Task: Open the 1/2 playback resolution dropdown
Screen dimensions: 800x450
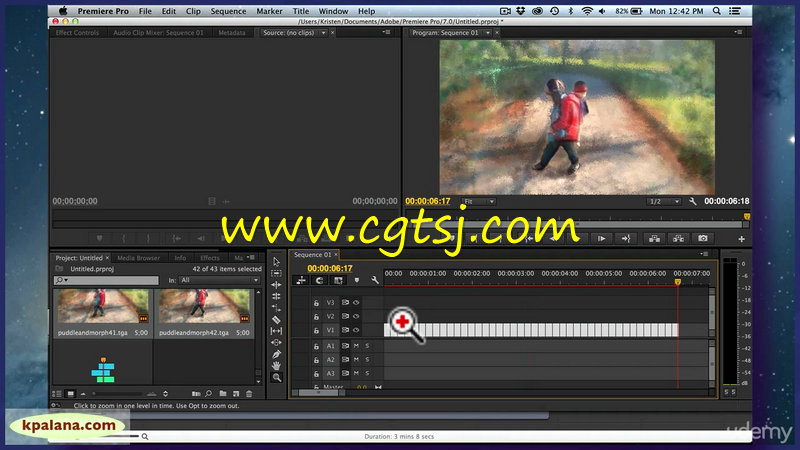Action: coord(663,202)
